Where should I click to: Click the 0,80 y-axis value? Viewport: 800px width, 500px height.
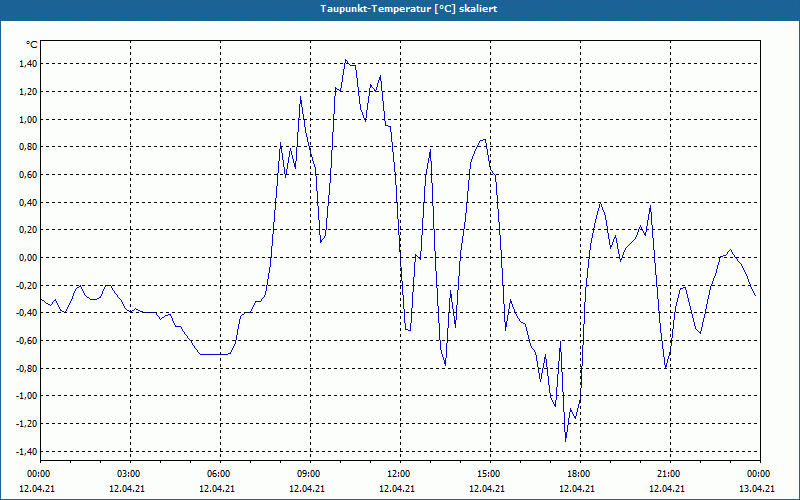click(28, 147)
